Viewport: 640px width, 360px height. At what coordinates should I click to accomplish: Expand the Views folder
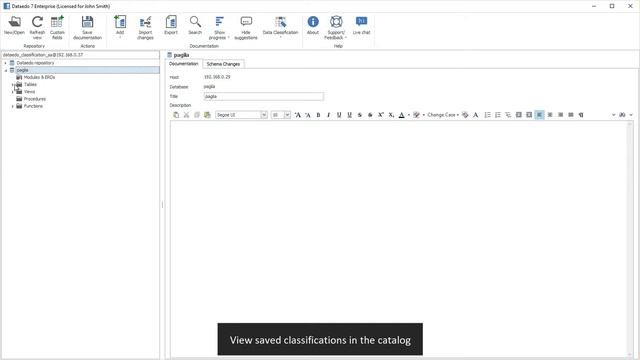coord(13,92)
